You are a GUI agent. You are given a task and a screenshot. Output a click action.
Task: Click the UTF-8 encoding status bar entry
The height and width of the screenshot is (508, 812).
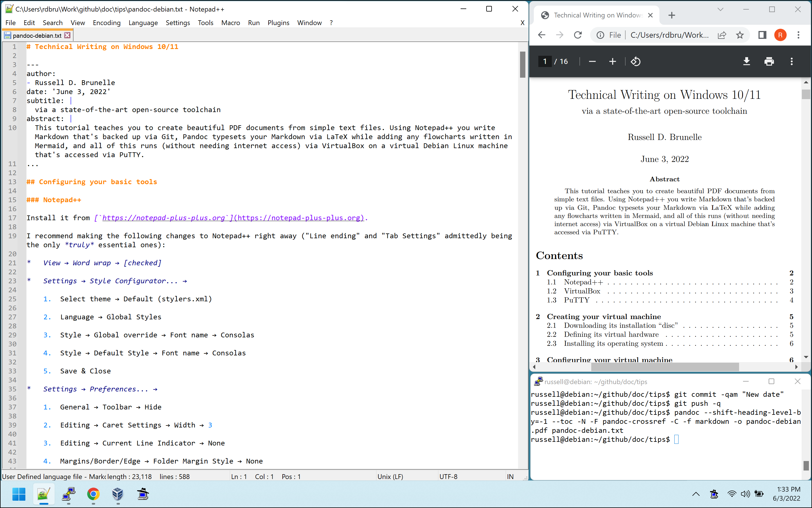[x=448, y=476]
